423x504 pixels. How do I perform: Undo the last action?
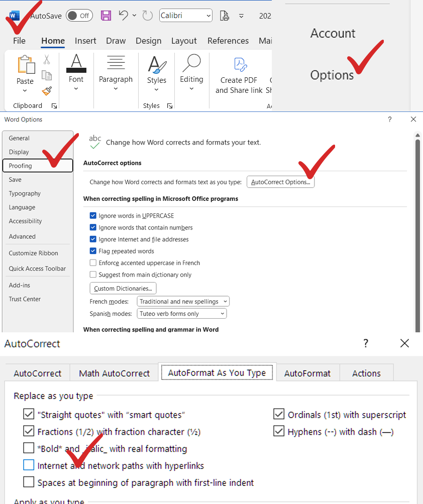click(124, 15)
